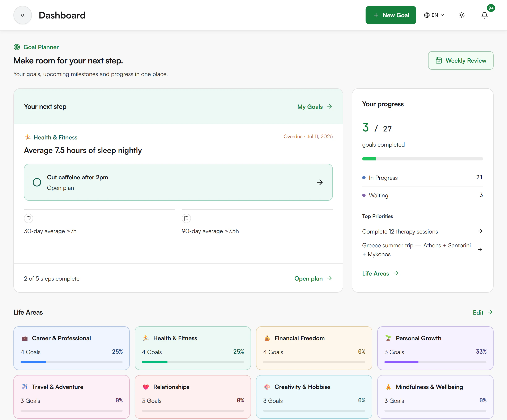Open plan link at card footer
The height and width of the screenshot is (420, 507).
click(313, 278)
